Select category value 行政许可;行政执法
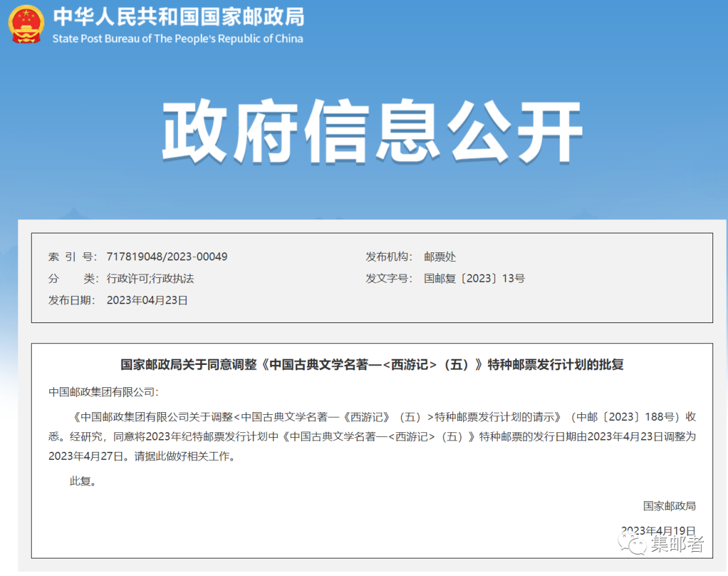728x576 pixels. pyautogui.click(x=150, y=279)
